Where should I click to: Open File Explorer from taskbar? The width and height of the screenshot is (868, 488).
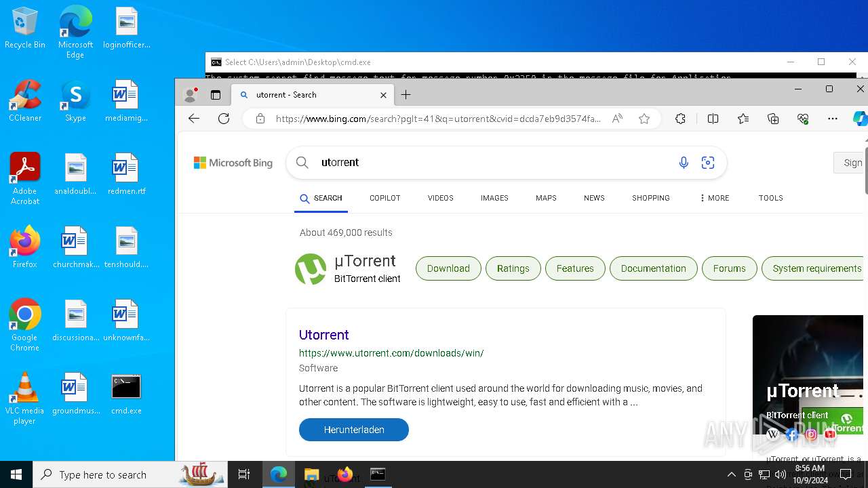(x=311, y=474)
